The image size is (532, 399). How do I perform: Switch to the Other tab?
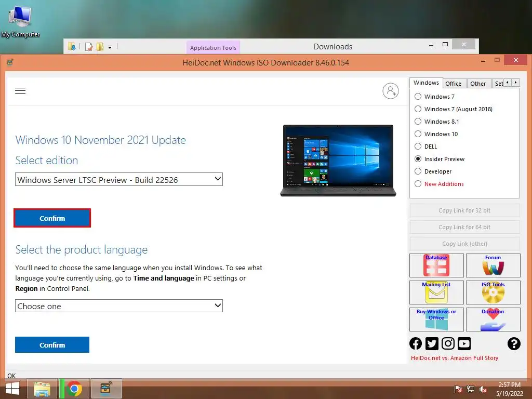[478, 84]
